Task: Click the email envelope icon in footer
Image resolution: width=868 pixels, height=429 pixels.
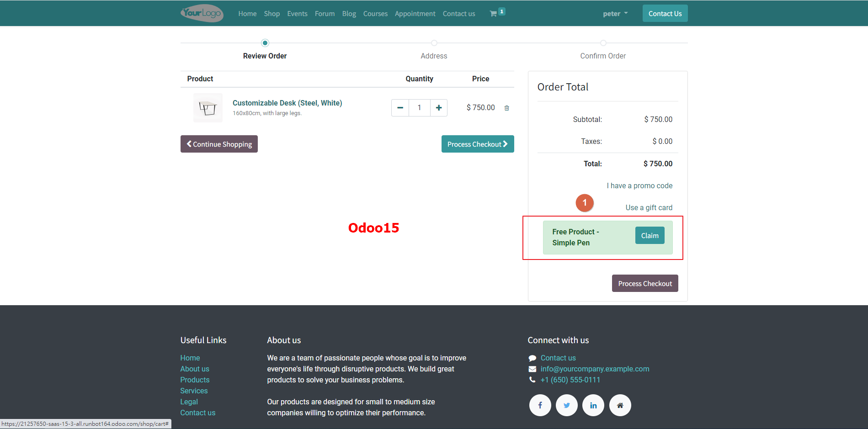Action: click(532, 369)
